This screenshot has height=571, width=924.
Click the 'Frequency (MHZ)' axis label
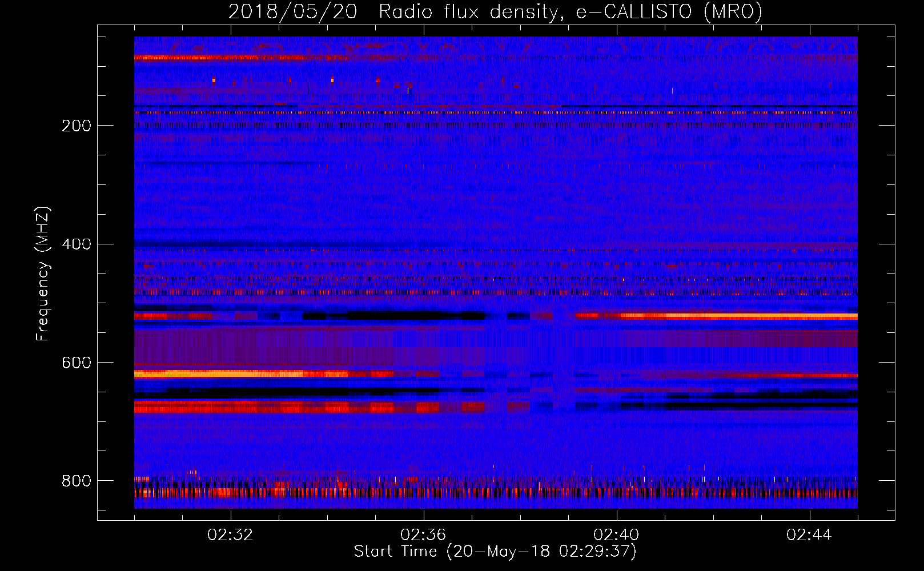click(x=42, y=274)
